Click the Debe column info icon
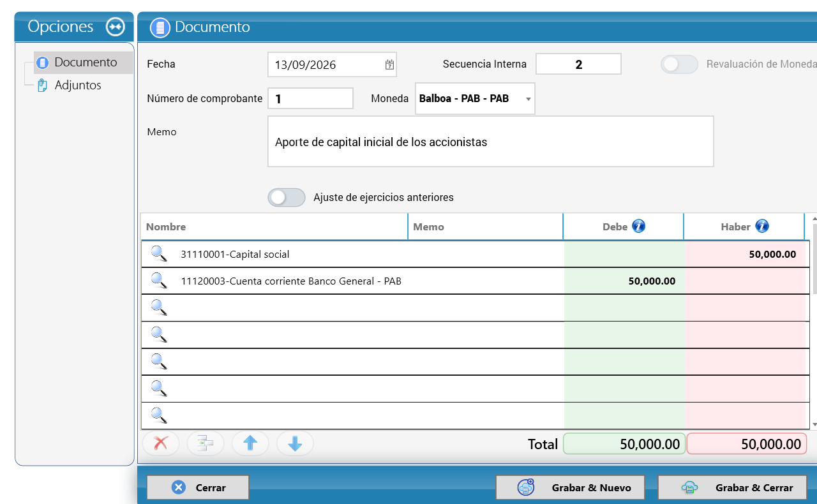 point(638,226)
